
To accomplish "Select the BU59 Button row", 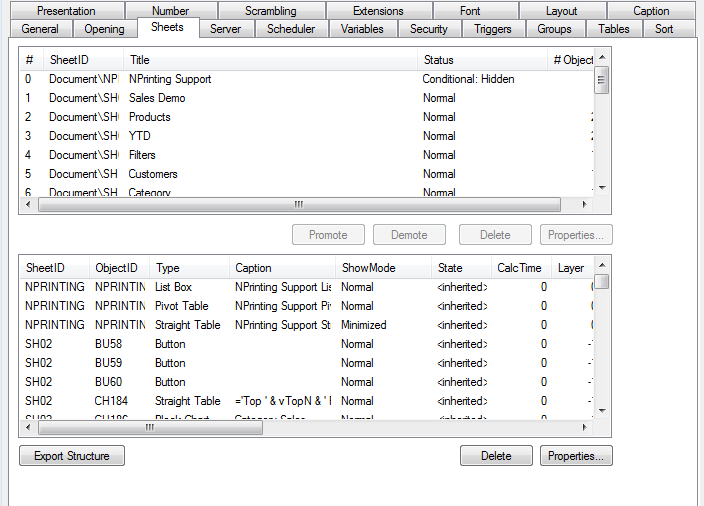I will point(307,363).
